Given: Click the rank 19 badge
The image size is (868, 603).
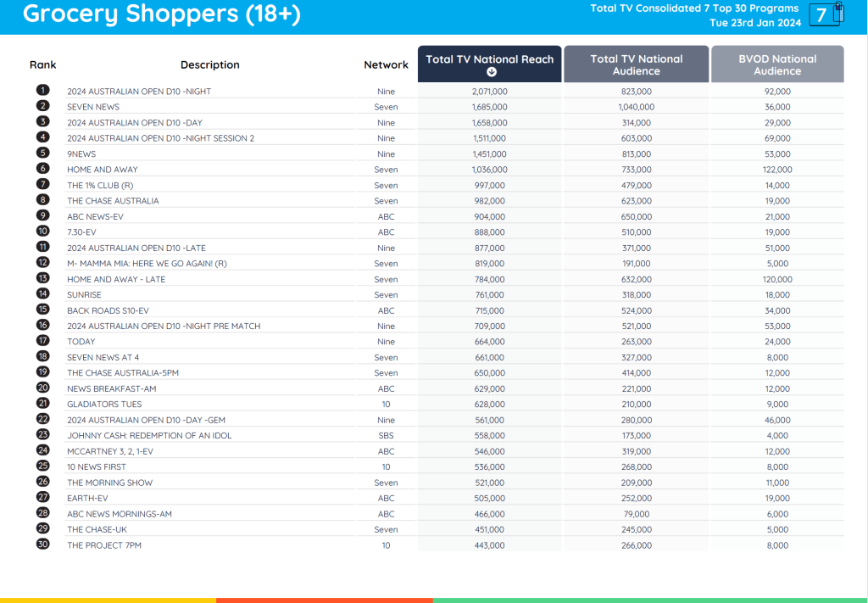Looking at the screenshot, I should click(42, 372).
